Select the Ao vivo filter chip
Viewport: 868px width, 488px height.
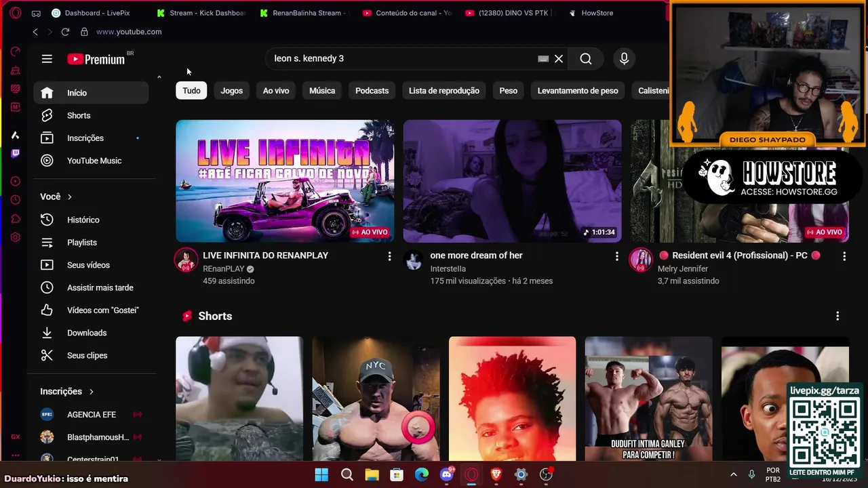(x=276, y=91)
